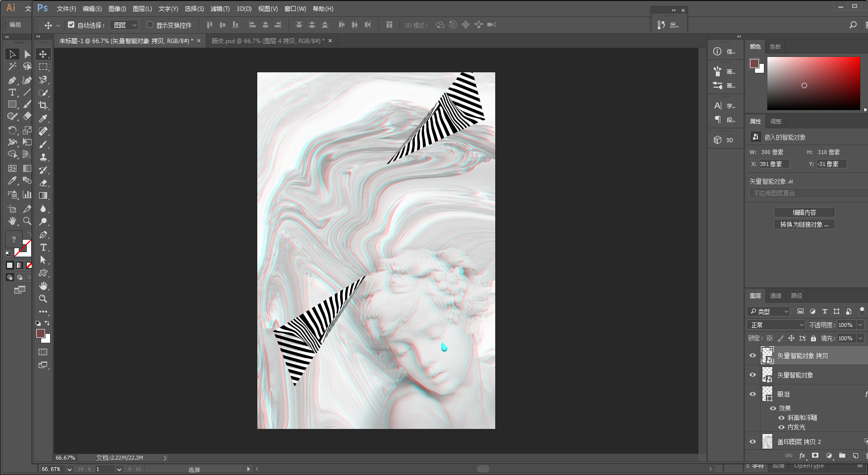Select the Rectangular Marquee tool in Photoshop

point(43,67)
